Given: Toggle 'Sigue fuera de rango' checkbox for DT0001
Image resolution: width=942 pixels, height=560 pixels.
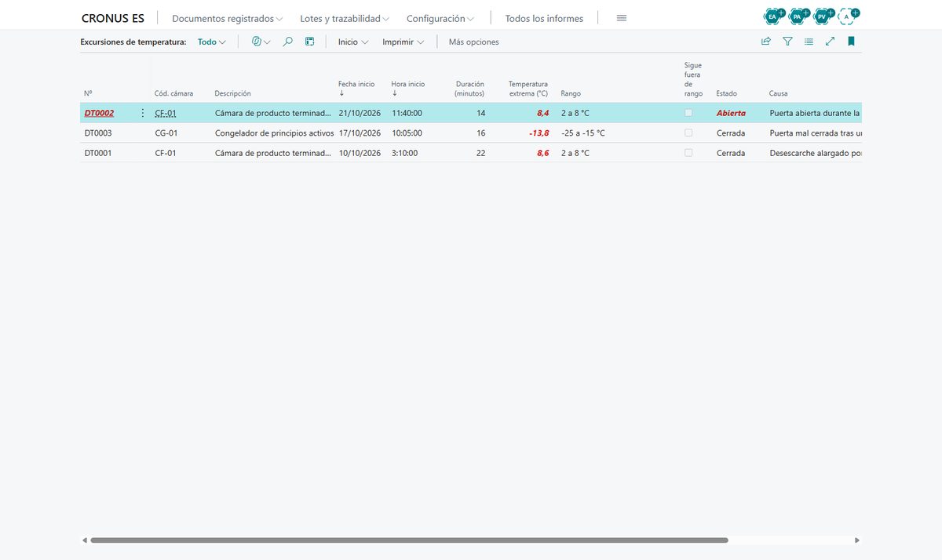Looking at the screenshot, I should (x=688, y=153).
